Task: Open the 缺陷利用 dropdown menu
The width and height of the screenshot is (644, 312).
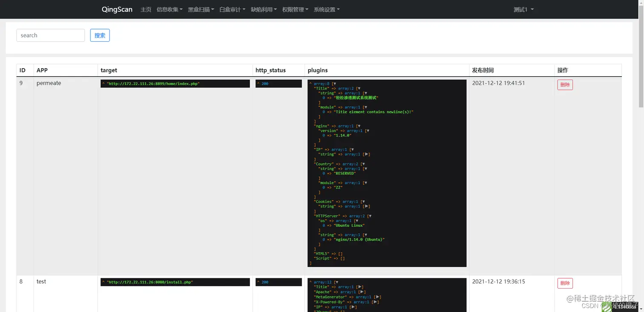Action: [x=264, y=9]
